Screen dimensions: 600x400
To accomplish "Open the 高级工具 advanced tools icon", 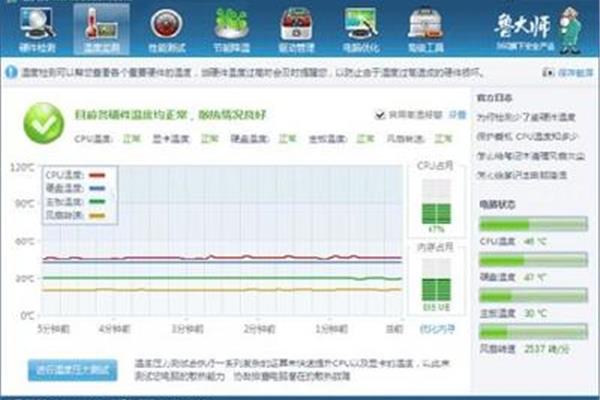I will tap(426, 30).
